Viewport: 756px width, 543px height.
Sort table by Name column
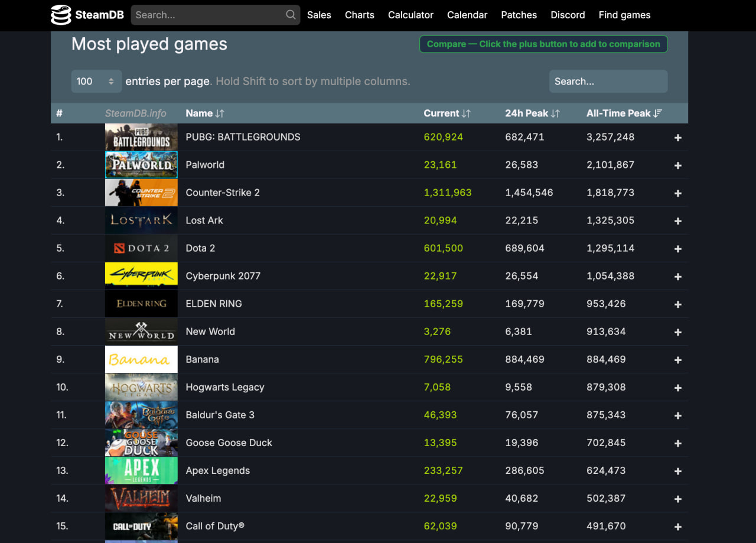coord(205,113)
